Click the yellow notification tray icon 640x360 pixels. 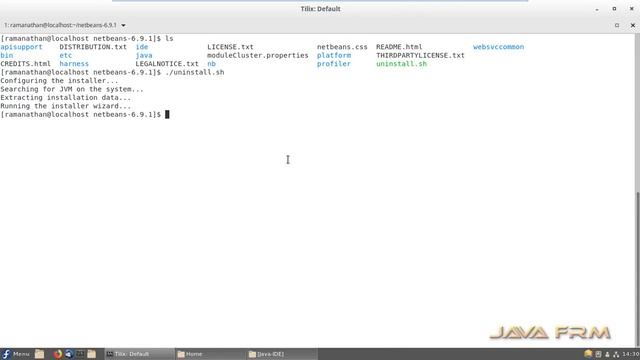[x=588, y=354]
